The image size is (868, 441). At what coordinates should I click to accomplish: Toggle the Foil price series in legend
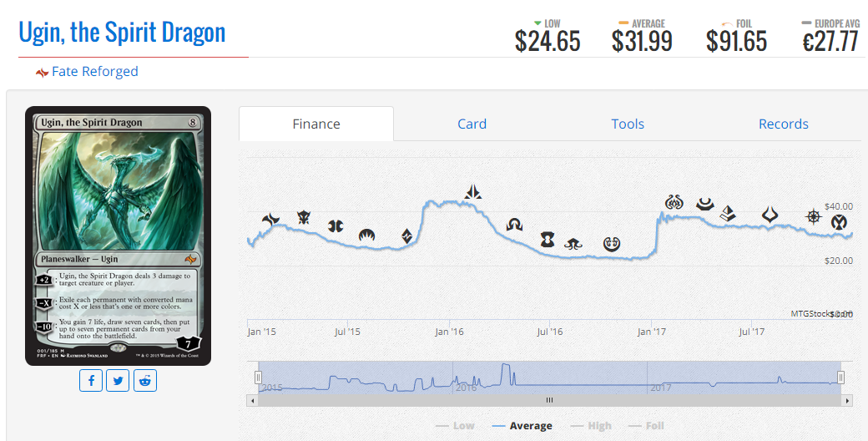coord(647,425)
